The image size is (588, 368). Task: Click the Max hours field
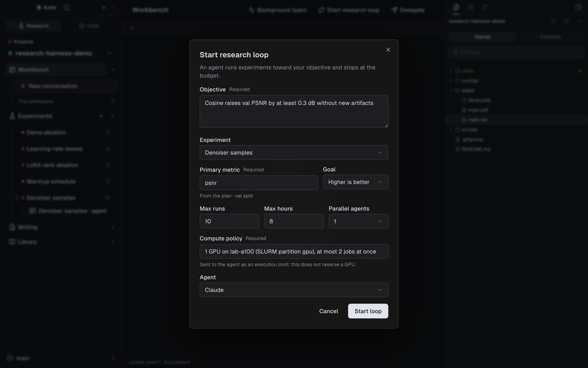294,221
